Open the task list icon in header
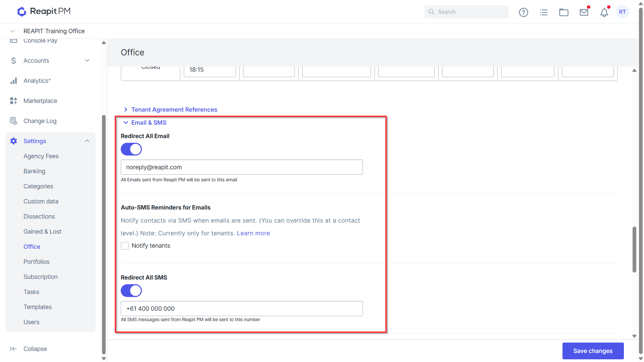This screenshot has height=362, width=644. click(543, 12)
